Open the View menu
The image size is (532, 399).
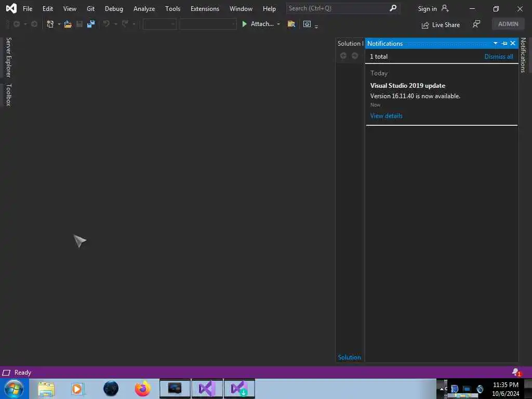[70, 8]
